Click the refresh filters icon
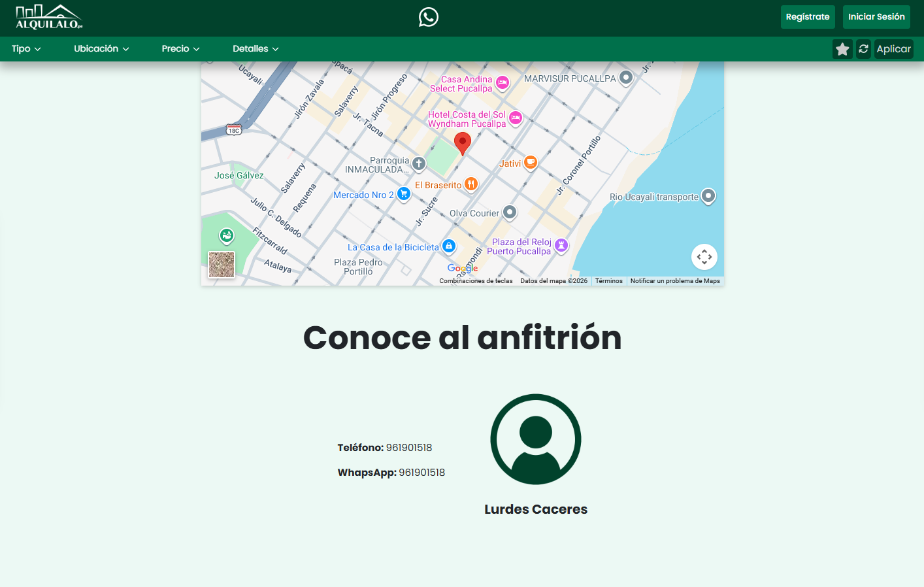924x587 pixels. (x=863, y=49)
